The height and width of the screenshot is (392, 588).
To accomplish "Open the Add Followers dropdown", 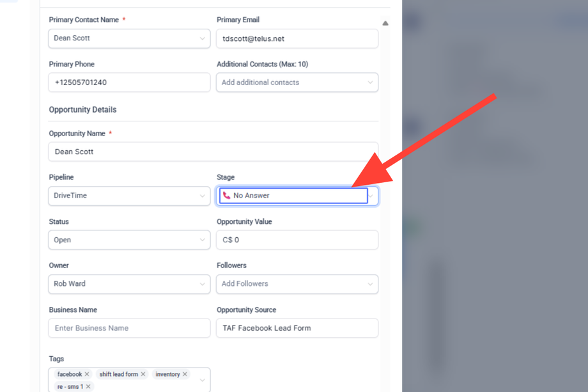I will click(x=297, y=284).
